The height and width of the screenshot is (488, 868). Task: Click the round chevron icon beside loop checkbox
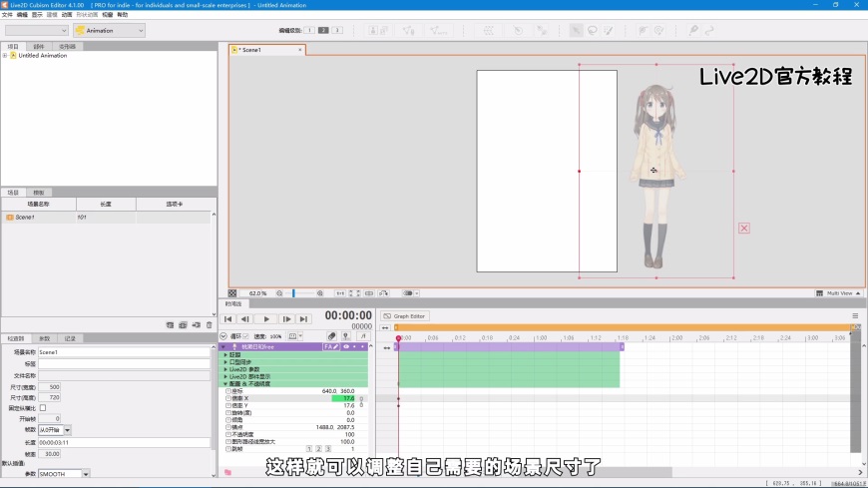click(223, 336)
